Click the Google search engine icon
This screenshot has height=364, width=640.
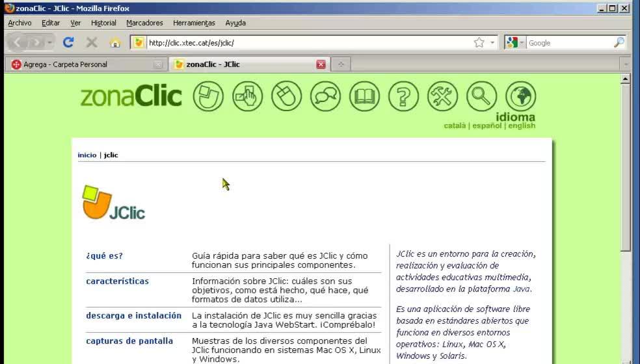(511, 42)
